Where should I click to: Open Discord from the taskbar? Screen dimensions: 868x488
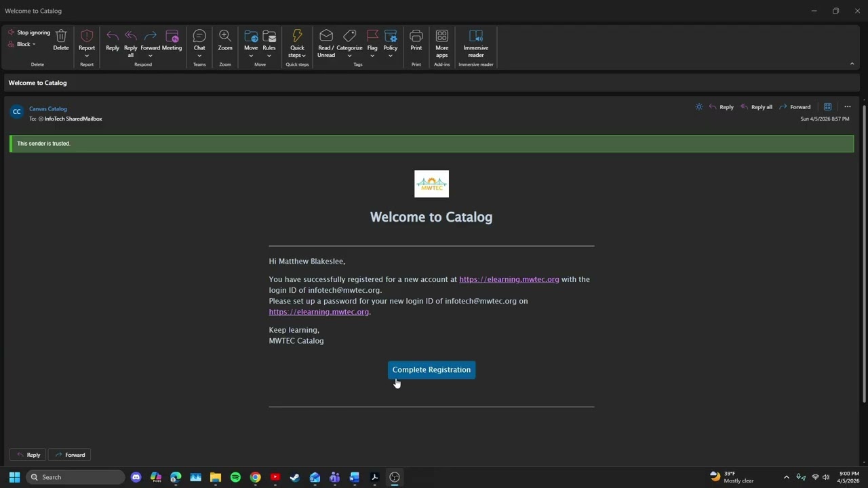click(x=136, y=477)
